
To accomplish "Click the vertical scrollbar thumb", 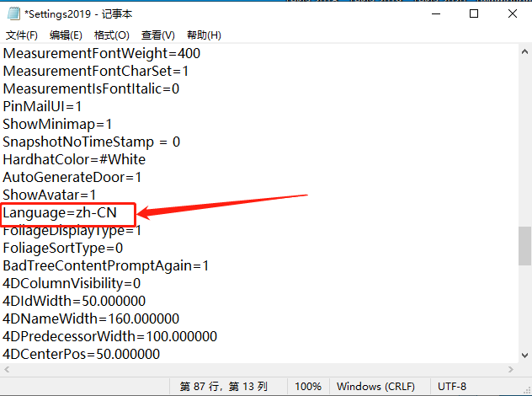I will click(524, 246).
